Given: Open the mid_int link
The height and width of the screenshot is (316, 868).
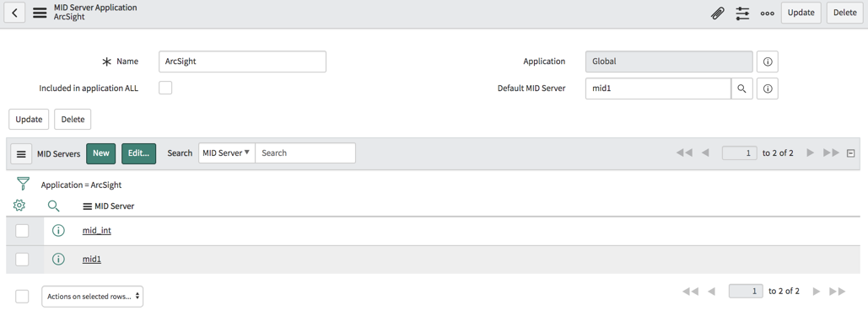Looking at the screenshot, I should (97, 231).
